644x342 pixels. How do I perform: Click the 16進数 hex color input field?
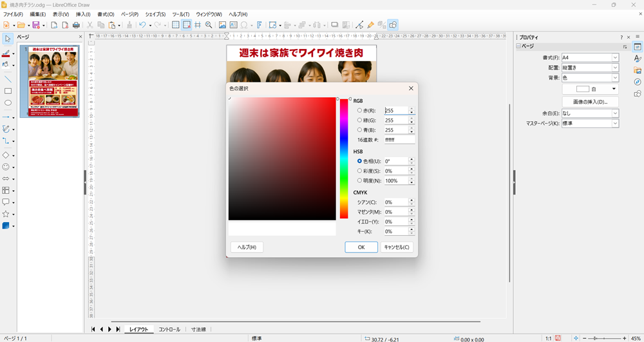point(399,140)
